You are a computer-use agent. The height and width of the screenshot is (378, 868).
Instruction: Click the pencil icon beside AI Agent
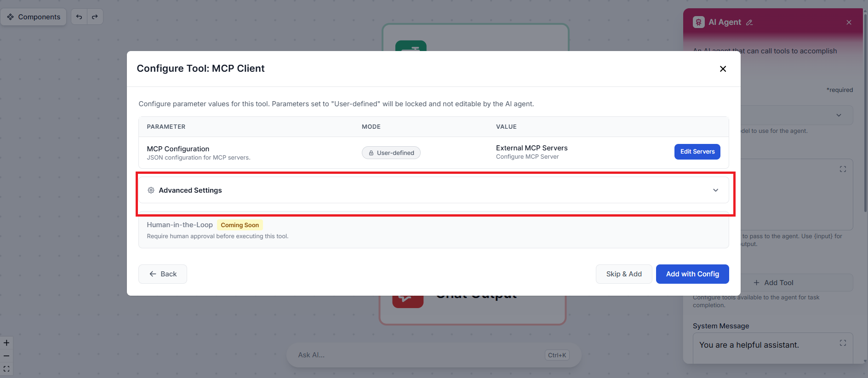coord(749,23)
